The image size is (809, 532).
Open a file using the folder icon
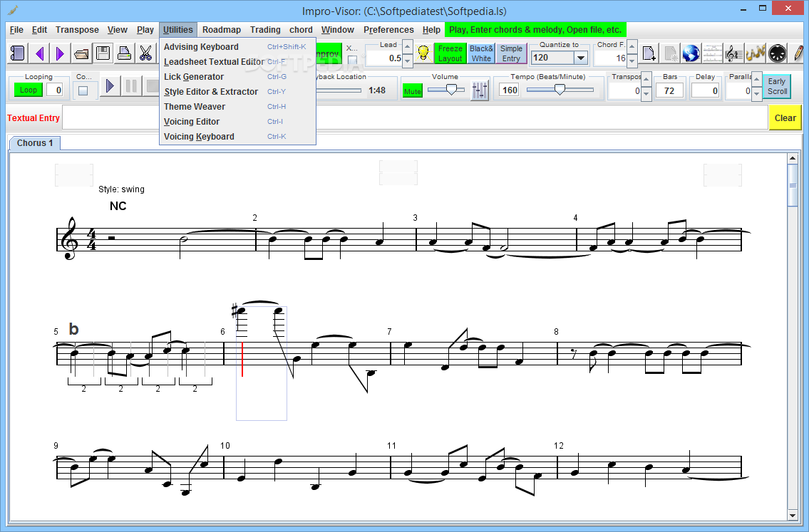(81, 53)
